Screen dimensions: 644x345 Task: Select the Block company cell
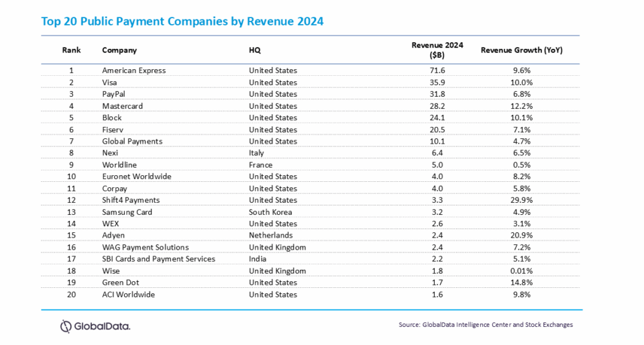112,117
